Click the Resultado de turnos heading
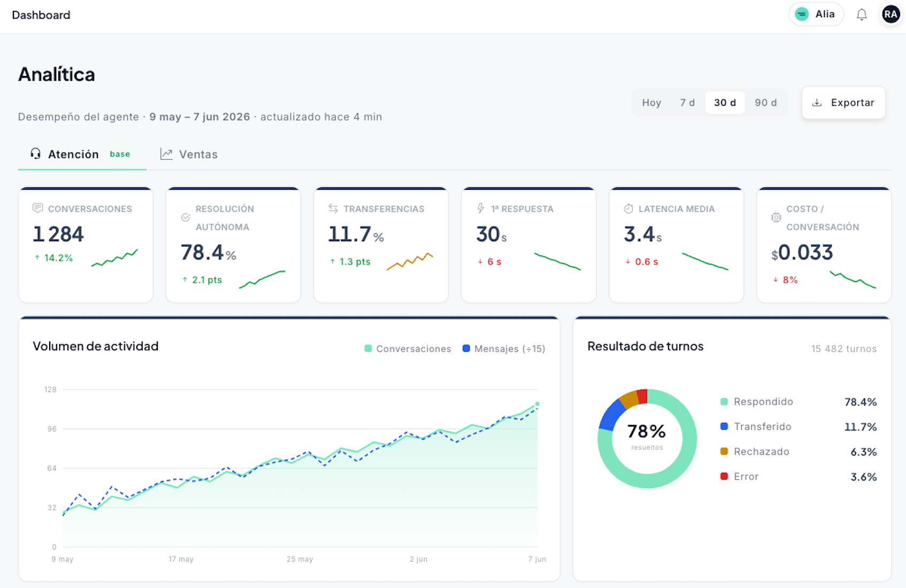The height and width of the screenshot is (588, 906). coord(646,346)
